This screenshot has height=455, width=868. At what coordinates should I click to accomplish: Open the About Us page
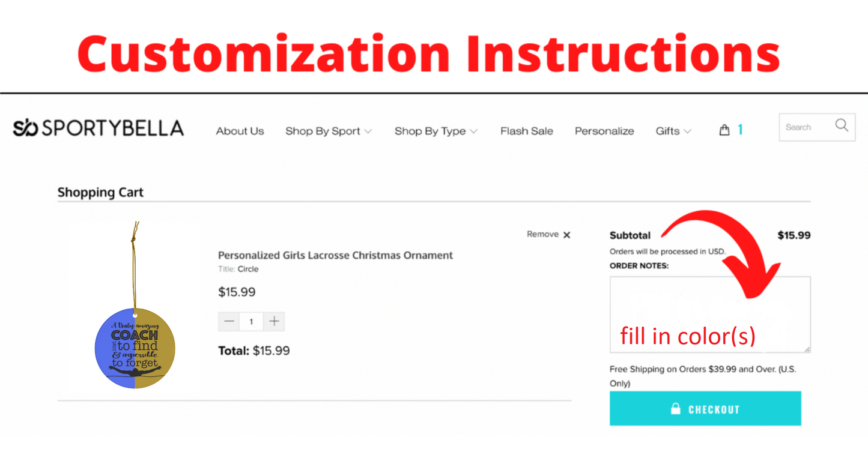coord(240,131)
